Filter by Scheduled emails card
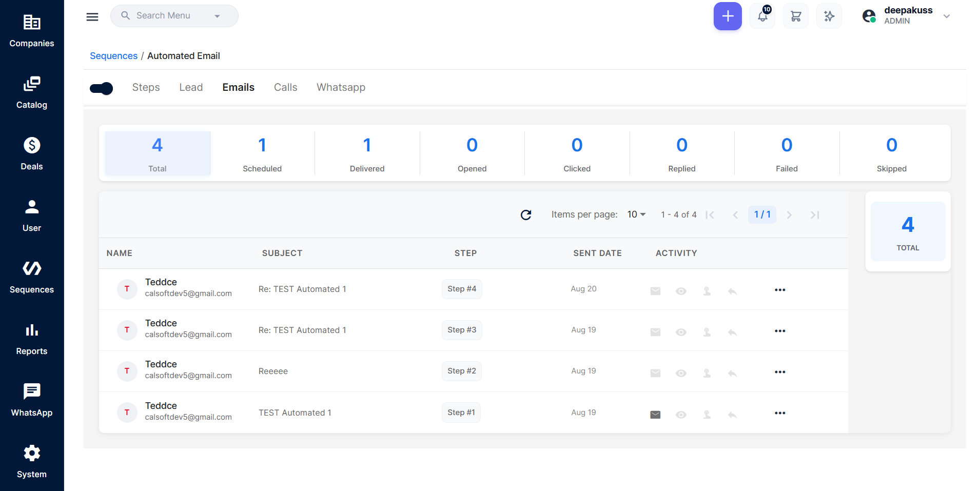 tap(262, 153)
